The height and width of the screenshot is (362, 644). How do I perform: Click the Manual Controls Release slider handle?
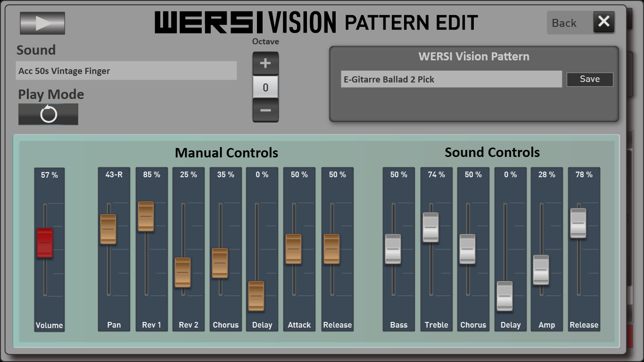pos(332,249)
